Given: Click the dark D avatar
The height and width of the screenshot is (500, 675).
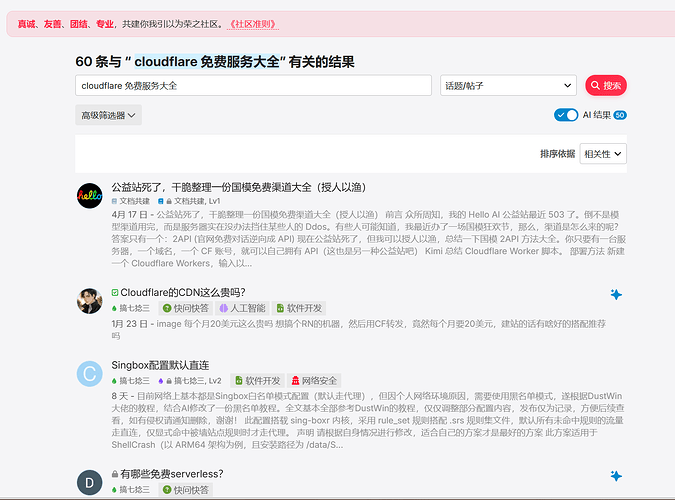Looking at the screenshot, I should pyautogui.click(x=90, y=483).
